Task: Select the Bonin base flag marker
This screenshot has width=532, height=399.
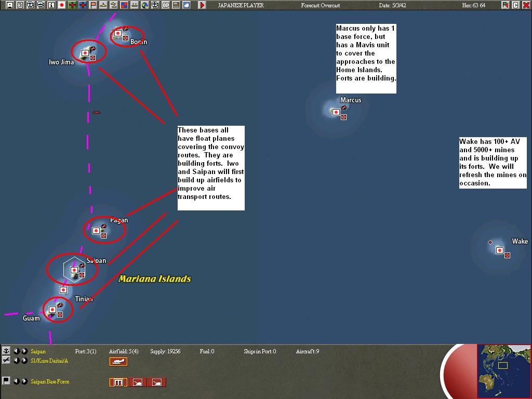Action: click(x=118, y=33)
